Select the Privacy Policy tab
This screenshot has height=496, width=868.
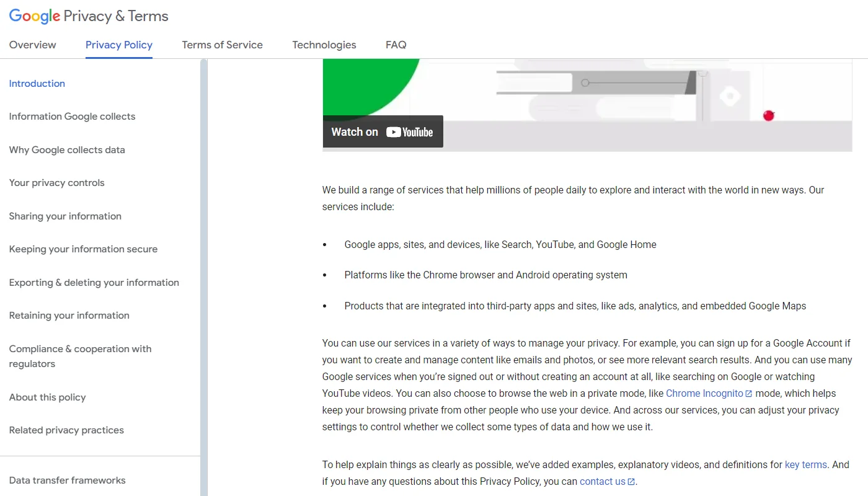pos(118,45)
